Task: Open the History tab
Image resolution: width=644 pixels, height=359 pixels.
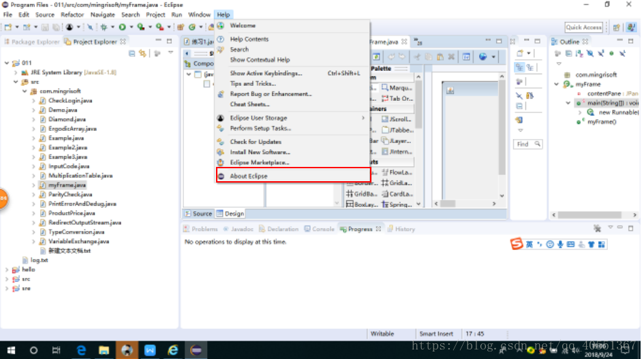Action: [x=401, y=229]
